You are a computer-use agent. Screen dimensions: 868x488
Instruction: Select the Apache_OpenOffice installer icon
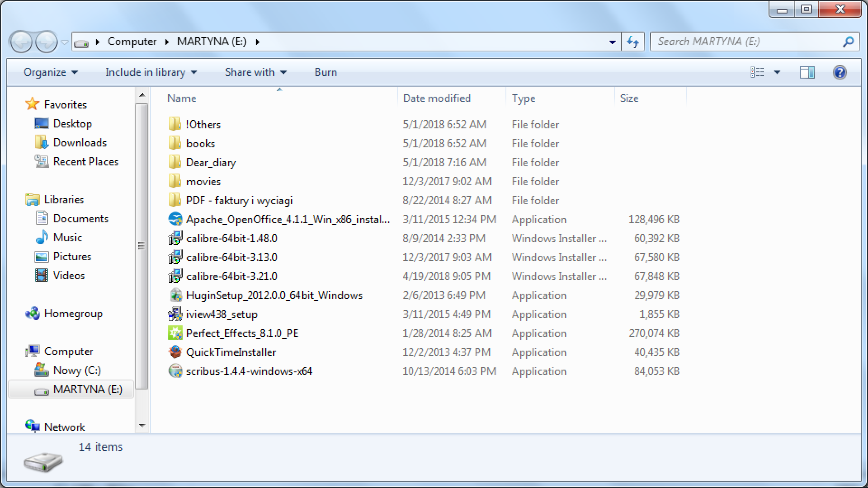175,219
